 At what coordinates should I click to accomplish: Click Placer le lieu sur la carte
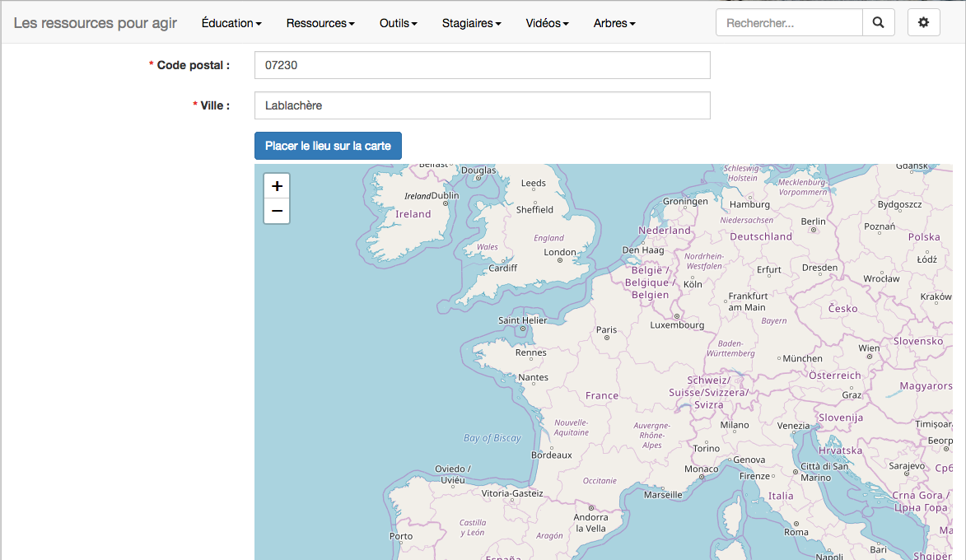click(x=328, y=146)
